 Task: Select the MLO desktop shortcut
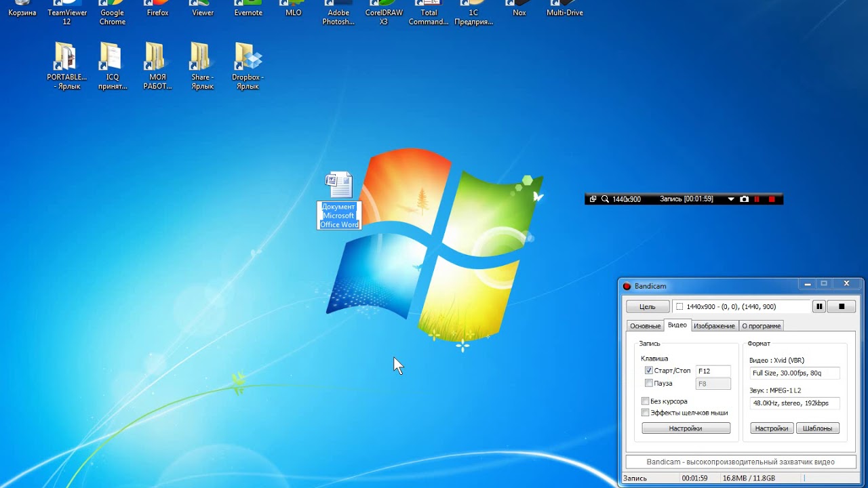293,8
